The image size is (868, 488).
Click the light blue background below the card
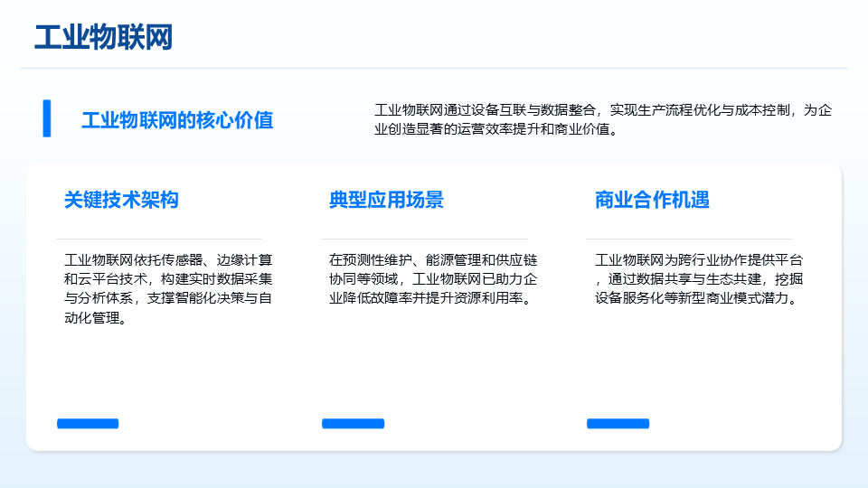click(x=434, y=470)
